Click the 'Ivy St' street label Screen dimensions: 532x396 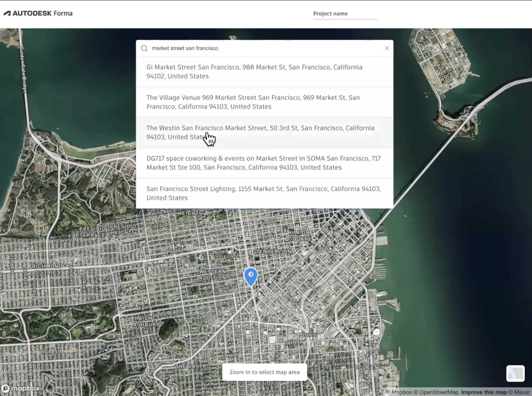pos(229,287)
